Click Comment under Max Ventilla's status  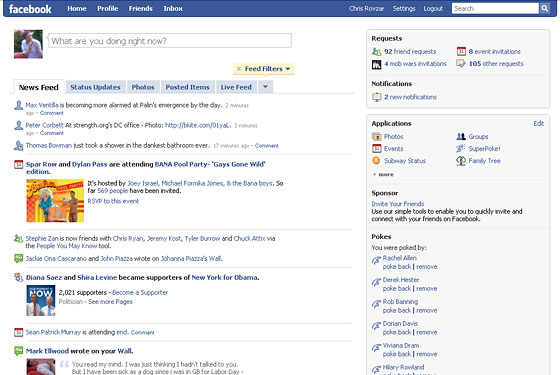[52, 113]
